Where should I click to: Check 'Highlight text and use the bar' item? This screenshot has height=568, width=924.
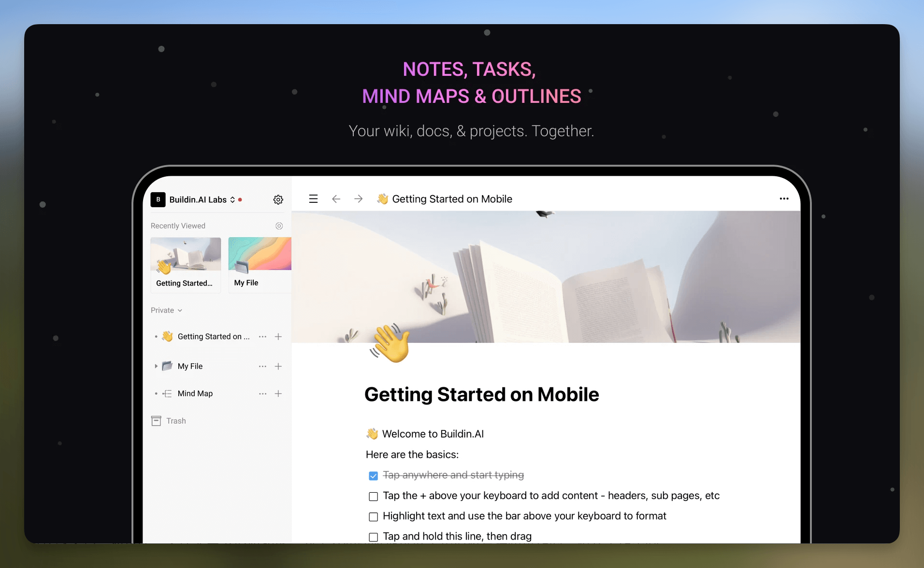click(x=373, y=517)
